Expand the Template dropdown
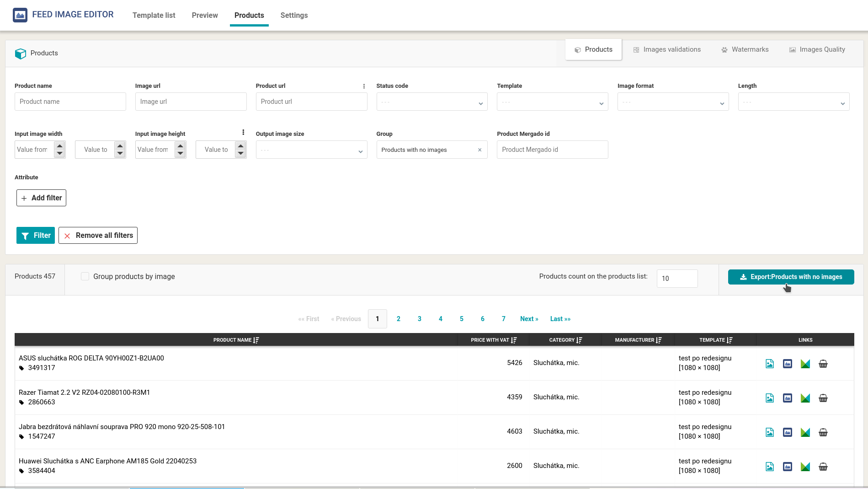868x489 pixels. [x=553, y=102]
